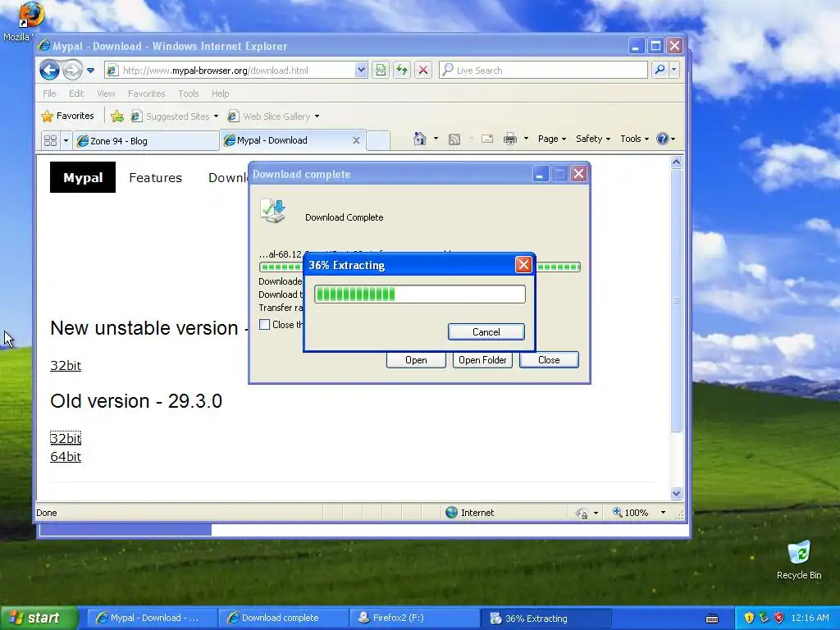This screenshot has height=630, width=840.
Task: Expand the address bar history dropdown
Action: click(361, 71)
